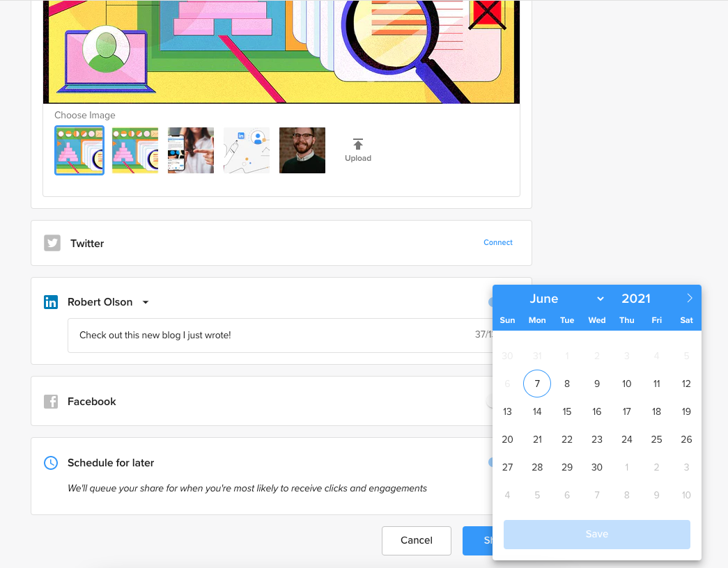
Task: Click the clock icon next to Schedule for later
Action: 49,462
